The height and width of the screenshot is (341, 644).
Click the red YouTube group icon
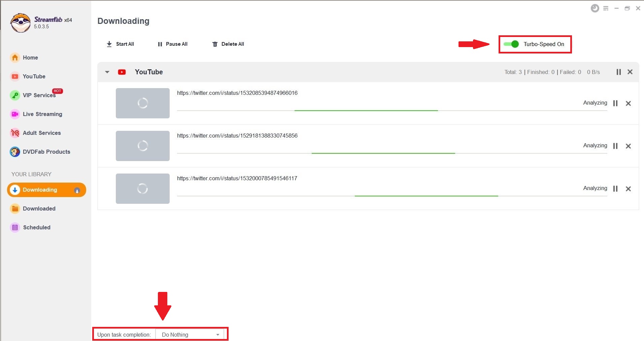click(122, 72)
